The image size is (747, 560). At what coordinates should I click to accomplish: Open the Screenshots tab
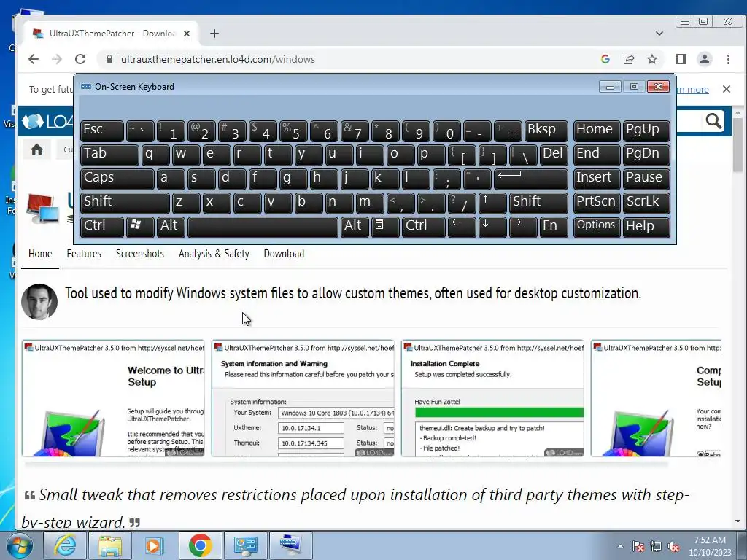[x=140, y=254]
